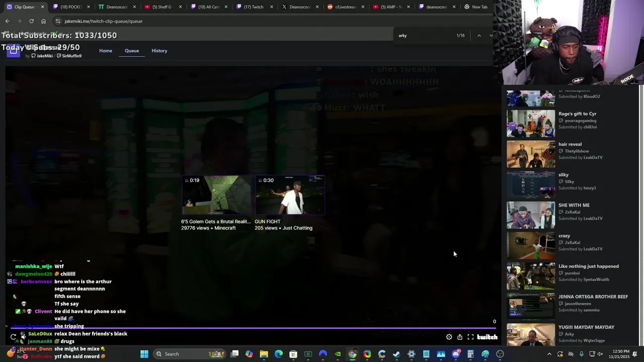Click the 'jasontheween' channel name

578,304
